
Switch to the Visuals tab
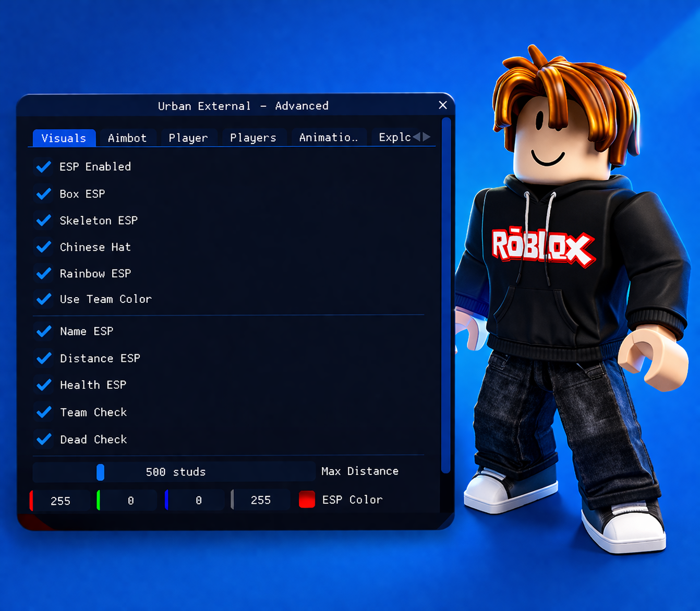point(64,138)
